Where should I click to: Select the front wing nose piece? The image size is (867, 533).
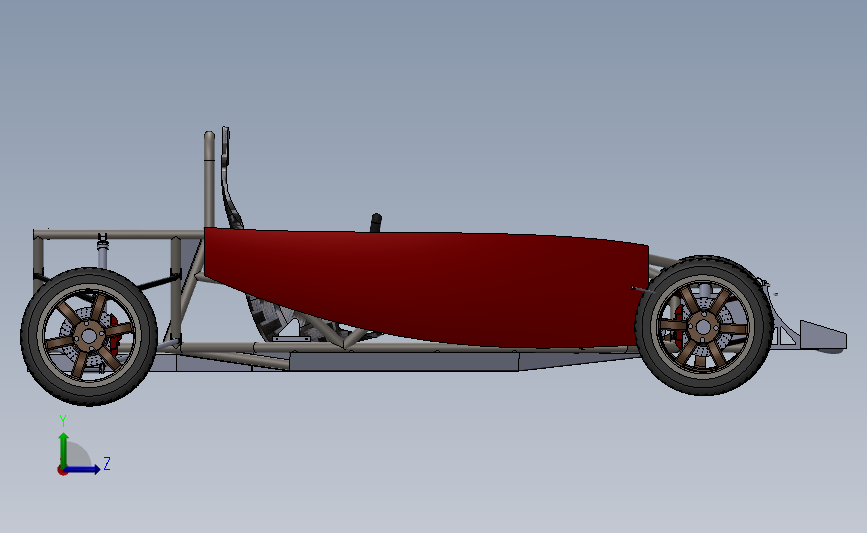(x=822, y=335)
